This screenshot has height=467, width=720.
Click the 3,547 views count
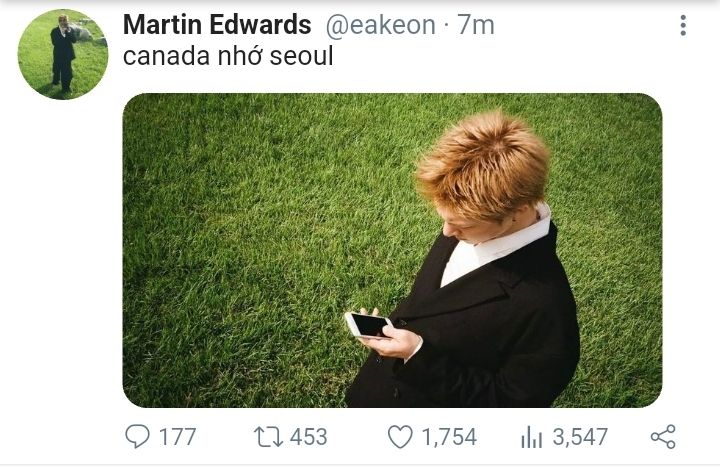pyautogui.click(x=580, y=437)
